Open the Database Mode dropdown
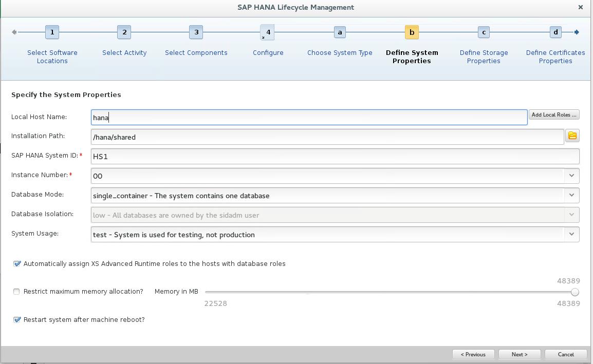Screen dimensions: 593x364 pos(571,195)
